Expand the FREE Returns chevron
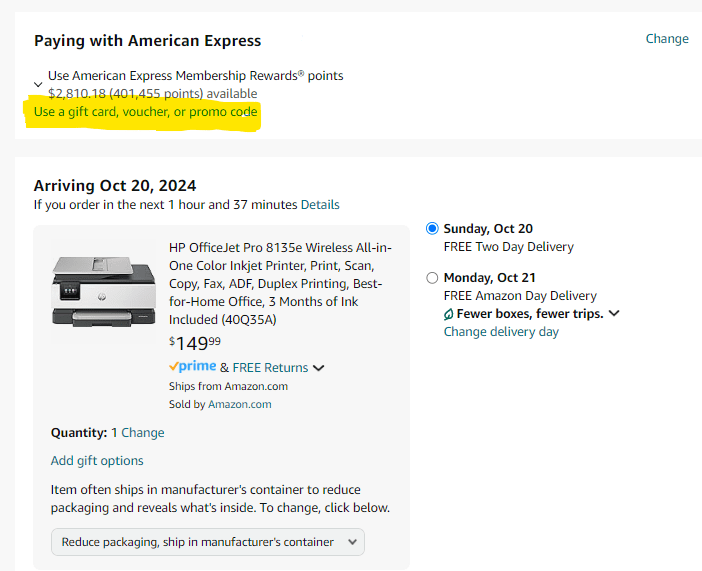The image size is (702, 571). click(319, 368)
